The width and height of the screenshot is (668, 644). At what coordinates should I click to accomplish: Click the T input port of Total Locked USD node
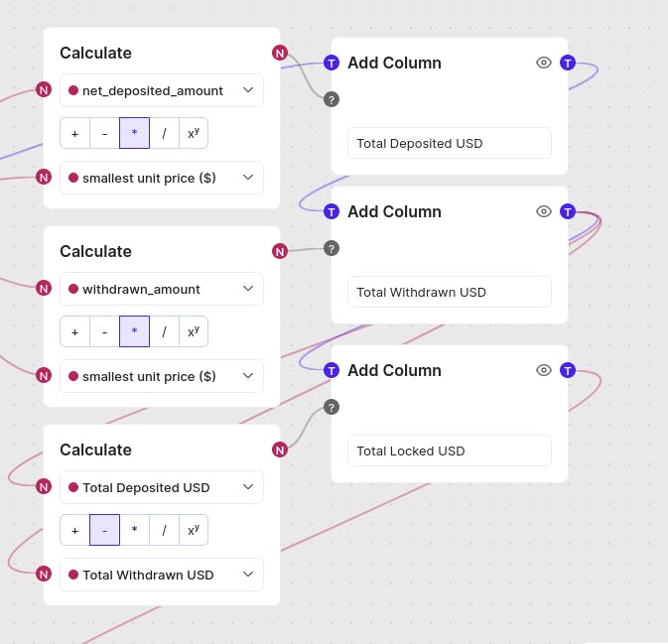(332, 370)
